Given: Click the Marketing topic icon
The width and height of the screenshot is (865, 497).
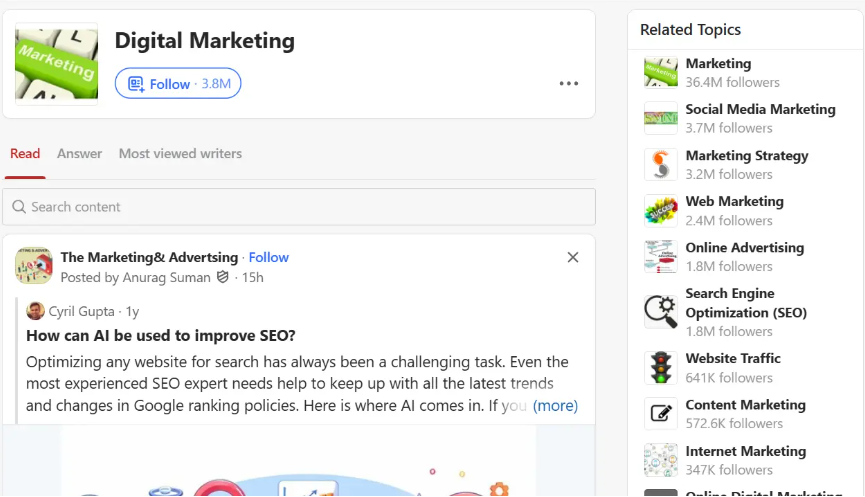Looking at the screenshot, I should tap(661, 73).
